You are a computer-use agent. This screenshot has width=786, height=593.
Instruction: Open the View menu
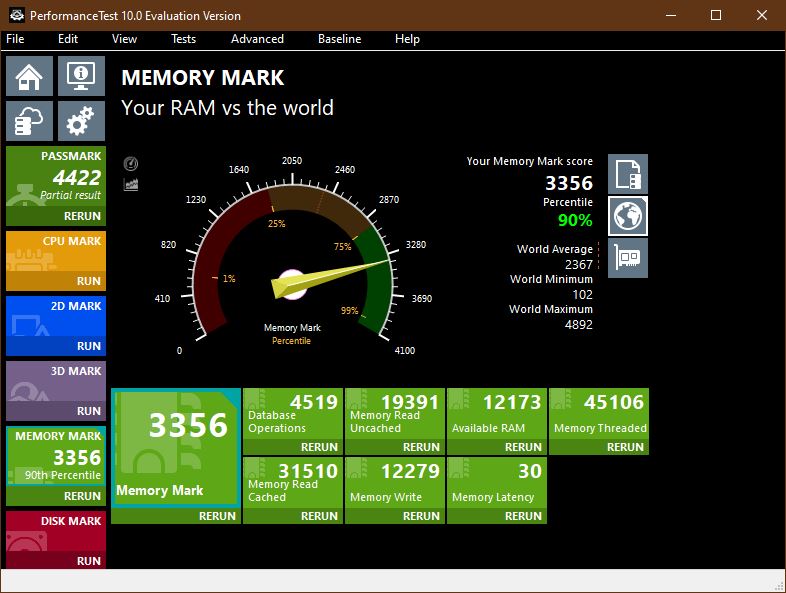(x=124, y=39)
